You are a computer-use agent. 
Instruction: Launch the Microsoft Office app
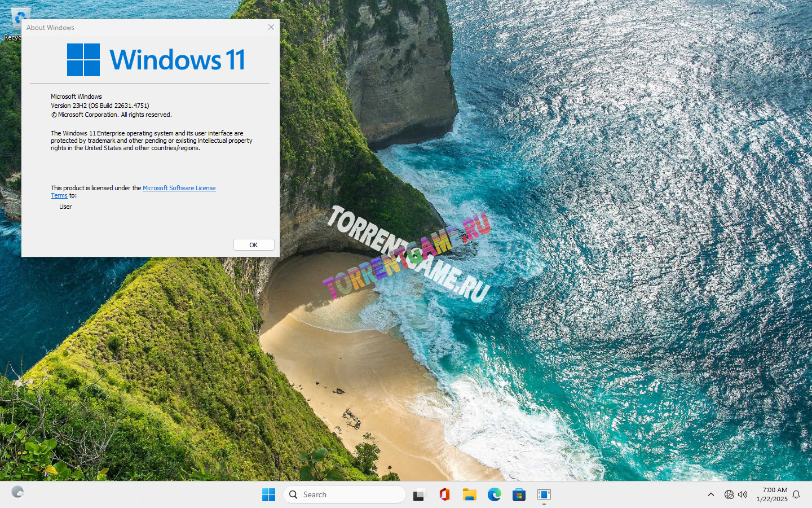tap(444, 495)
